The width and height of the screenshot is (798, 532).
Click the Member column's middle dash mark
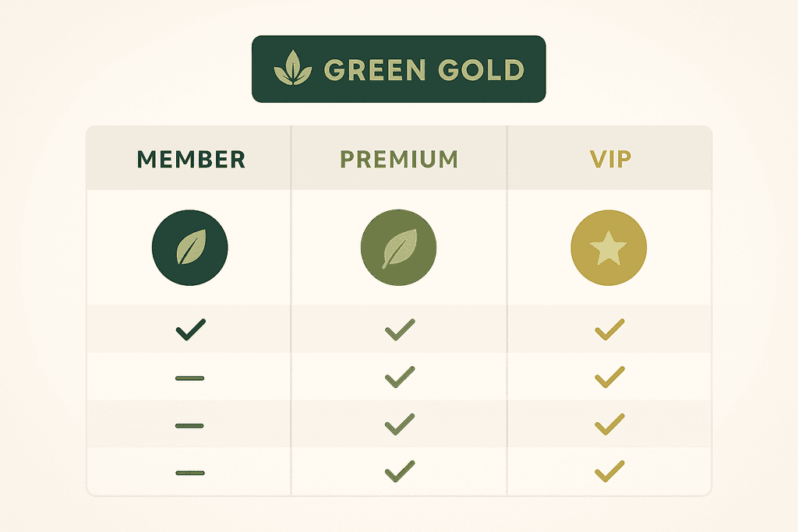pos(189,425)
